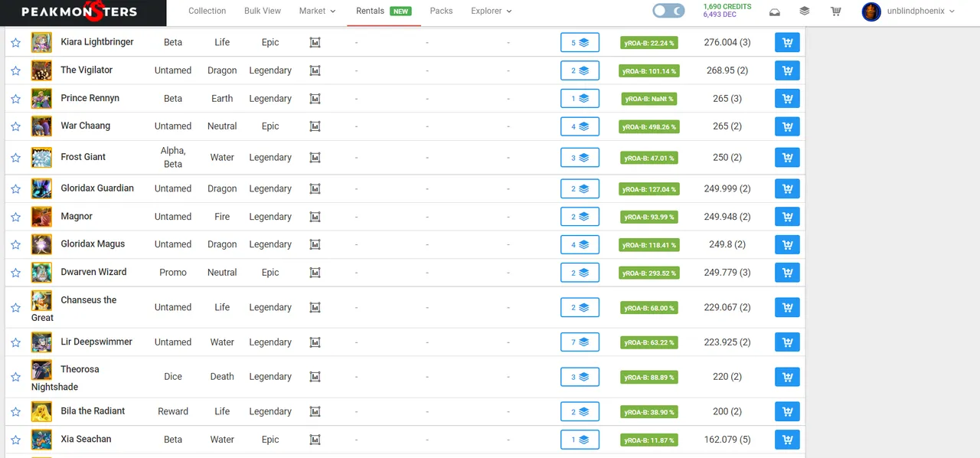Add War Chaang to cart
Viewport: 980px width, 458px height.
coord(787,126)
